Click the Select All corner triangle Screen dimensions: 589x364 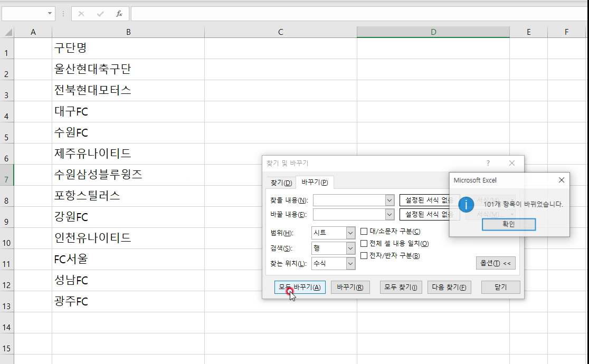7,32
